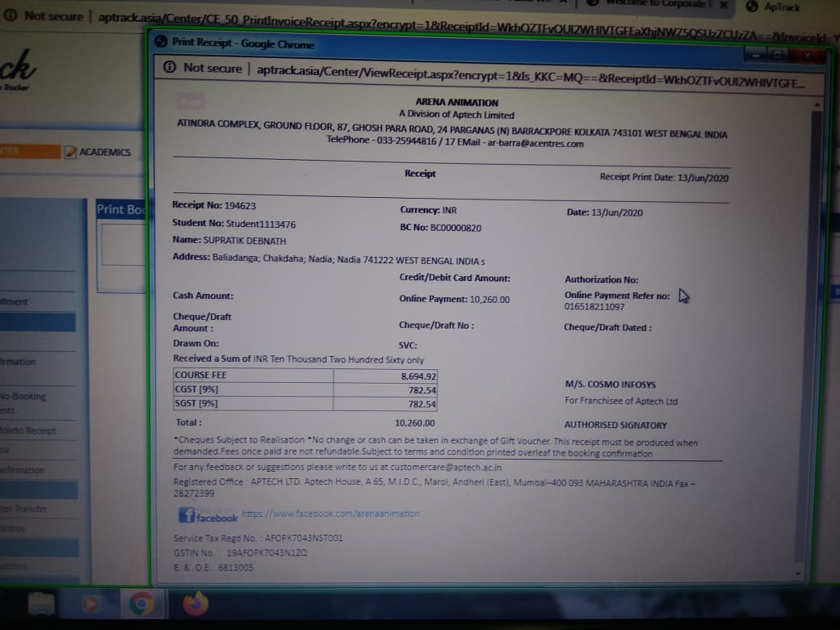Click the Print Receipt popup address bar URL
Screen dimensions: 840x630
pyautogui.click(x=531, y=77)
